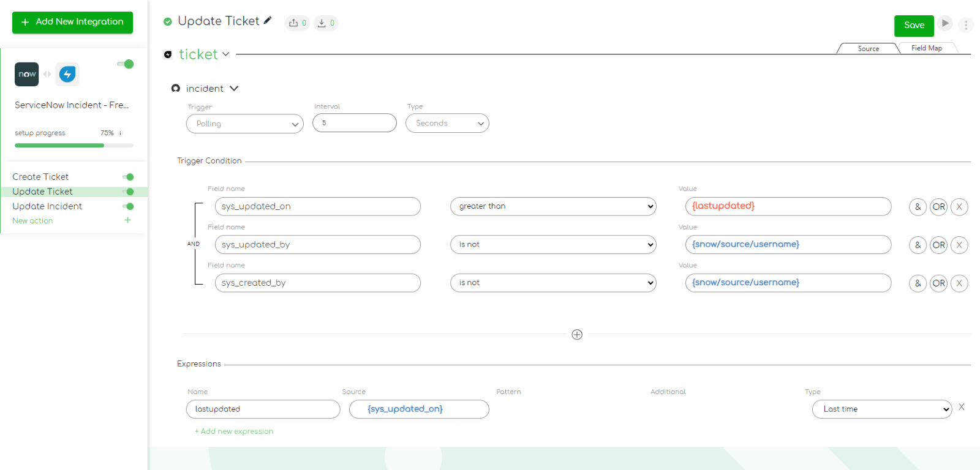Switch to the Source tab
The height and width of the screenshot is (470, 980).
(869, 48)
